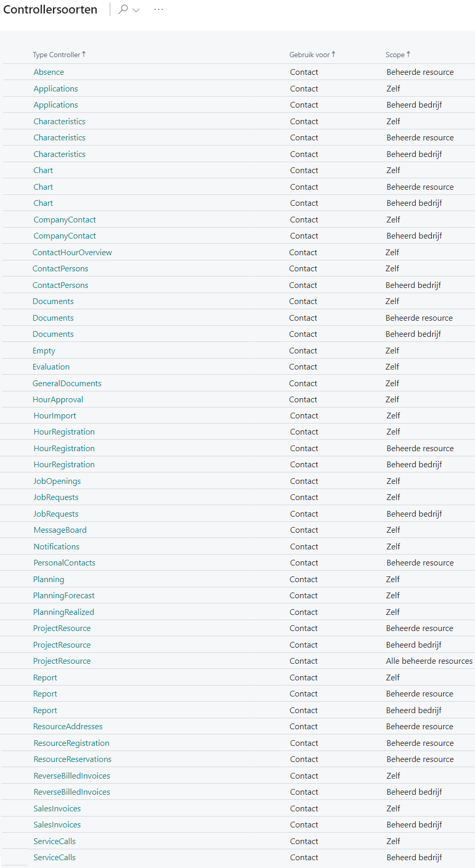
Task: Sort by Type Controller column header
Action: click(x=56, y=55)
